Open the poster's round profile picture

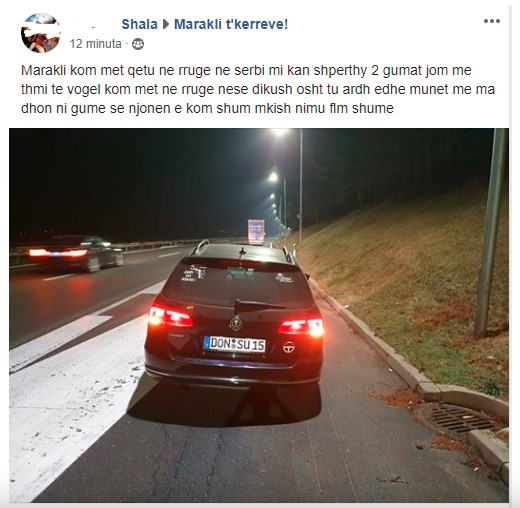click(41, 33)
